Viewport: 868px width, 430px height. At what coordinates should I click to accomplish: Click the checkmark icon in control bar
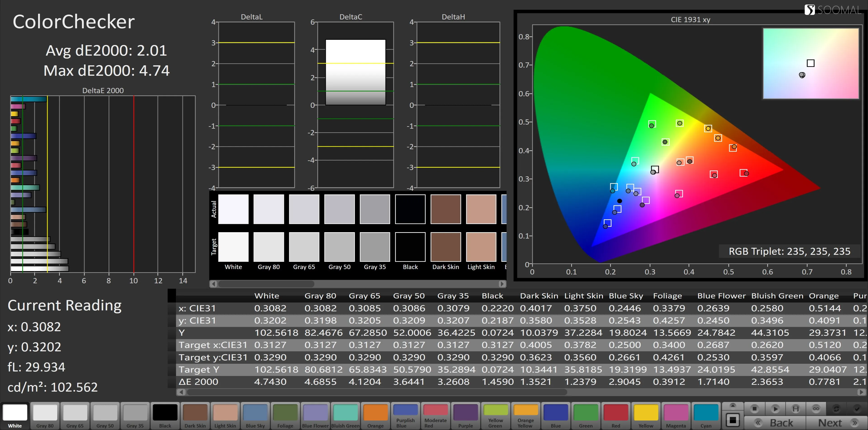pyautogui.click(x=857, y=409)
